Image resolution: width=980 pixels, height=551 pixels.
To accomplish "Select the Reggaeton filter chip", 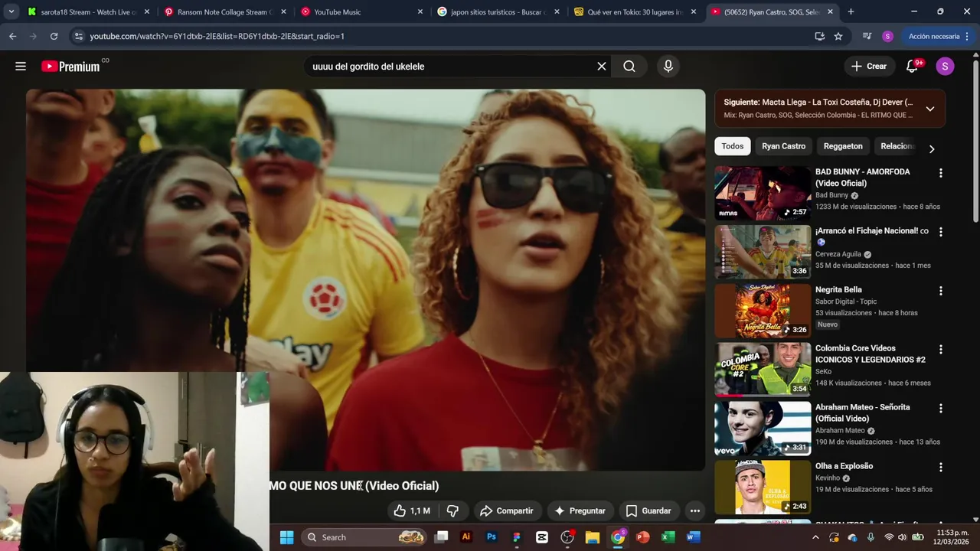I will click(x=843, y=146).
